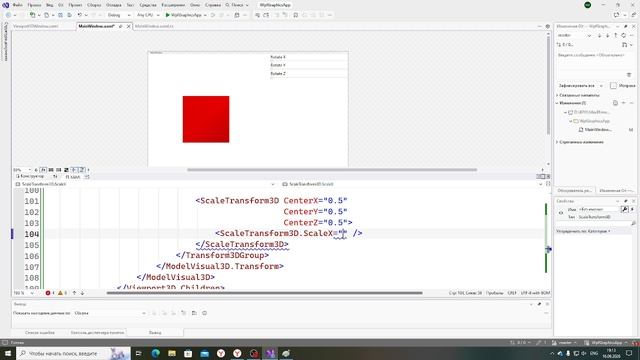Click the Rotate Y field in designer
This screenshot has height=360, width=640.
309,65
